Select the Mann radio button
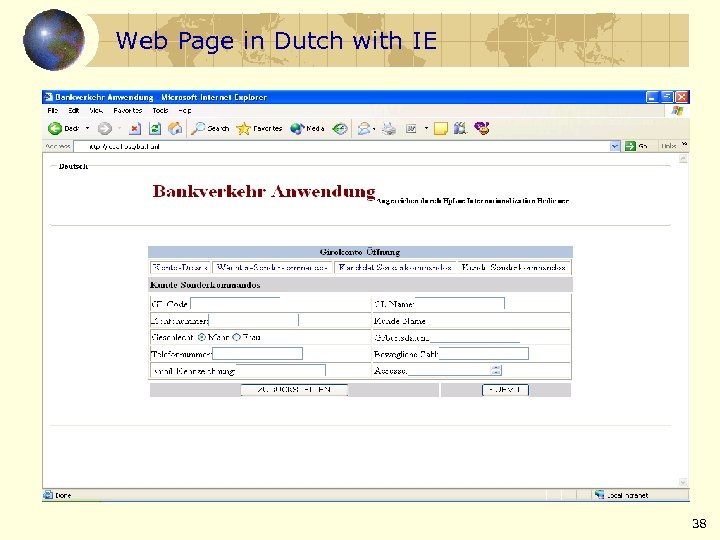The image size is (720, 540). click(x=202, y=337)
